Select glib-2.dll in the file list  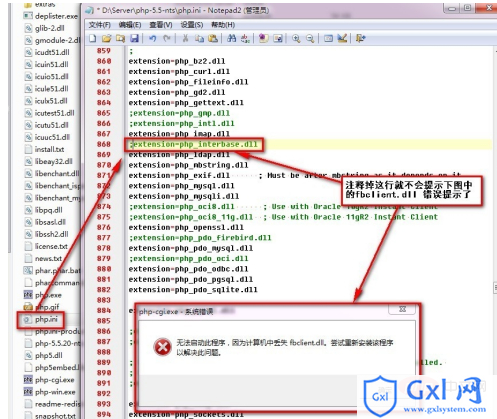(x=50, y=28)
